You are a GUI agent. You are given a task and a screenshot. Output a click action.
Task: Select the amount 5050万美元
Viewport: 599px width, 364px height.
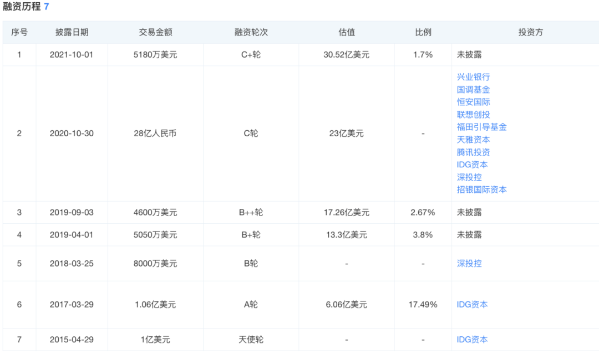coord(155,235)
